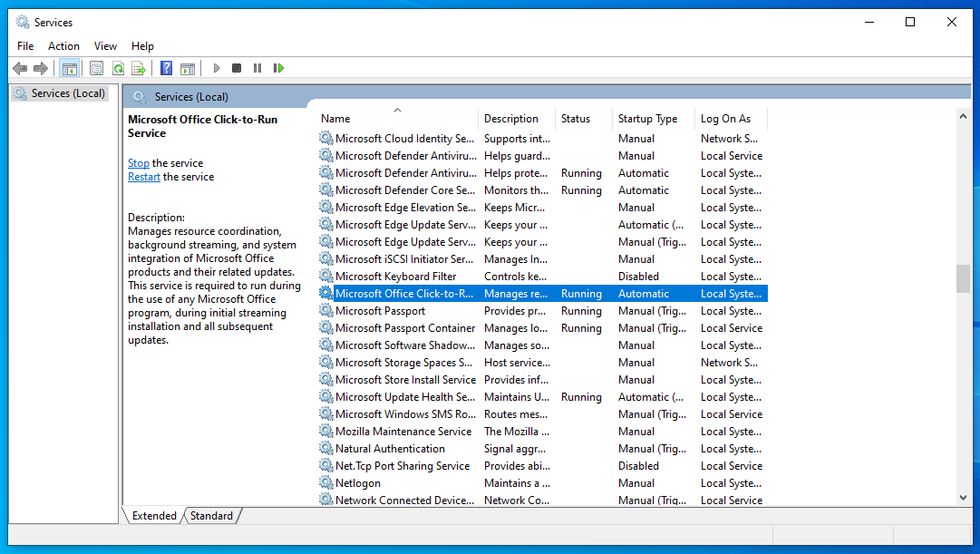The height and width of the screenshot is (554, 980).
Task: Select Net.Tcp Port Sharing Service row
Action: pyautogui.click(x=542, y=466)
